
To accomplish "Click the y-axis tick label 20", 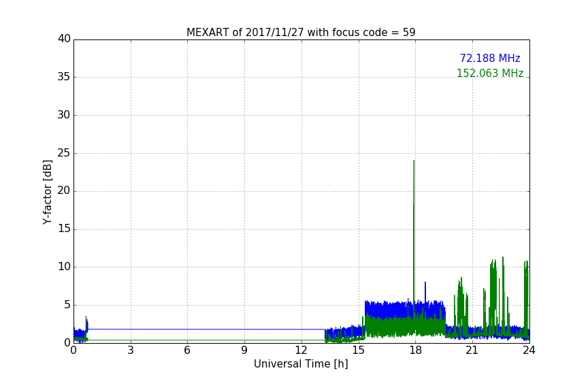I will (x=64, y=191).
